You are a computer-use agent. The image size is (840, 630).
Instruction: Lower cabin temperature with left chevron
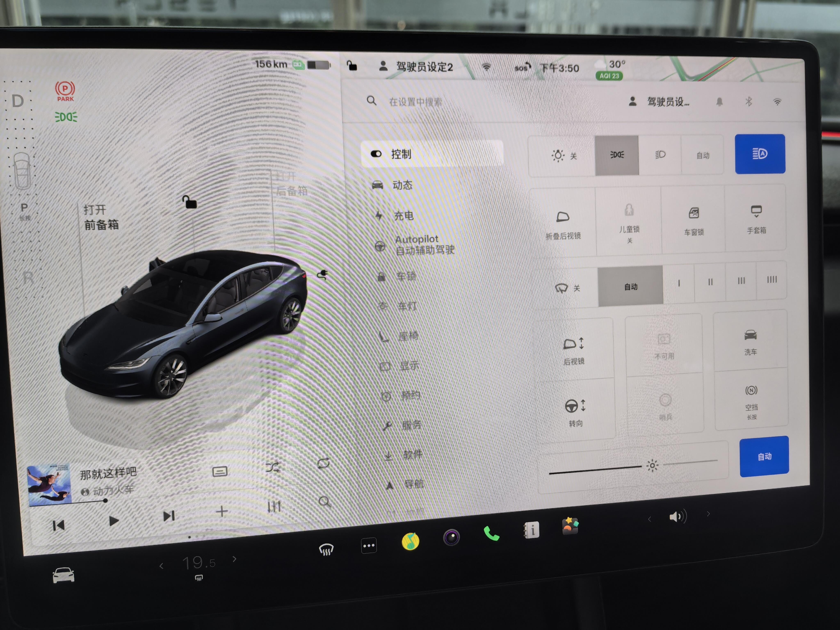click(161, 566)
